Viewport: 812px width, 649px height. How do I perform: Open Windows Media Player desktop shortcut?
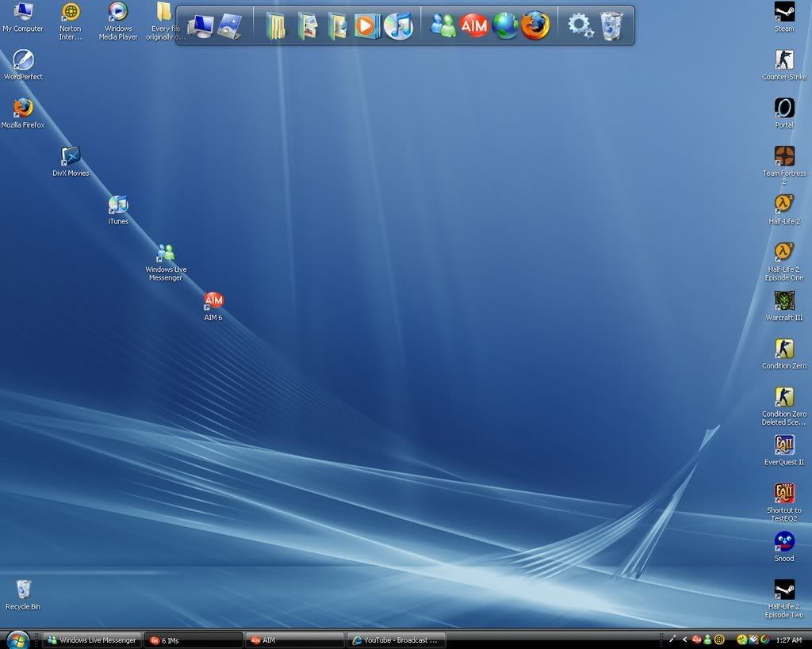click(x=118, y=21)
